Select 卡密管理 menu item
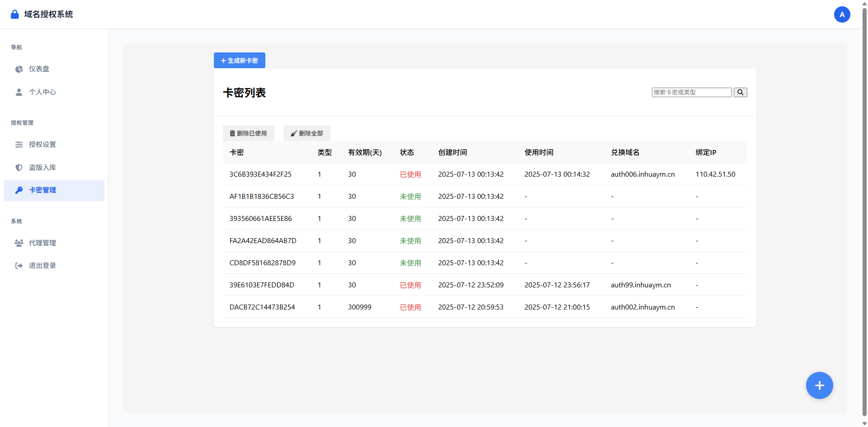Image resolution: width=868 pixels, height=427 pixels. [x=54, y=190]
